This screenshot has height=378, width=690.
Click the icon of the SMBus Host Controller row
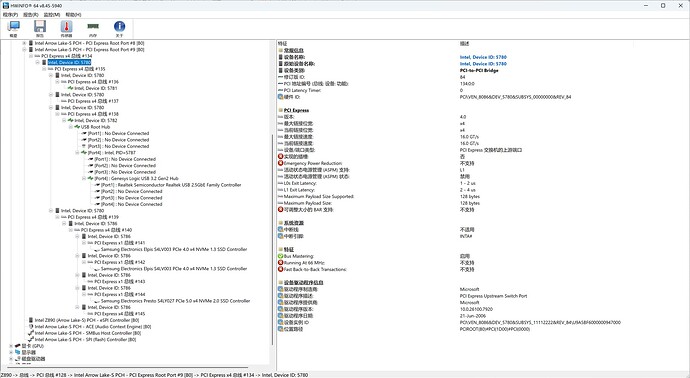(31, 333)
